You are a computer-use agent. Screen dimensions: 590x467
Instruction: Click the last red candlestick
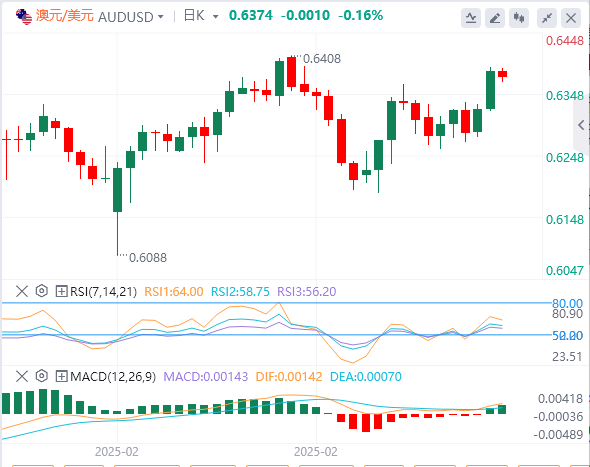(502, 74)
